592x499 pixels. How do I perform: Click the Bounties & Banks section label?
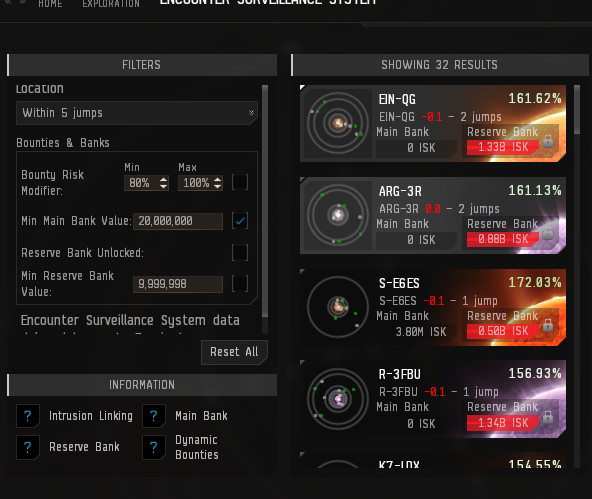click(x=63, y=143)
